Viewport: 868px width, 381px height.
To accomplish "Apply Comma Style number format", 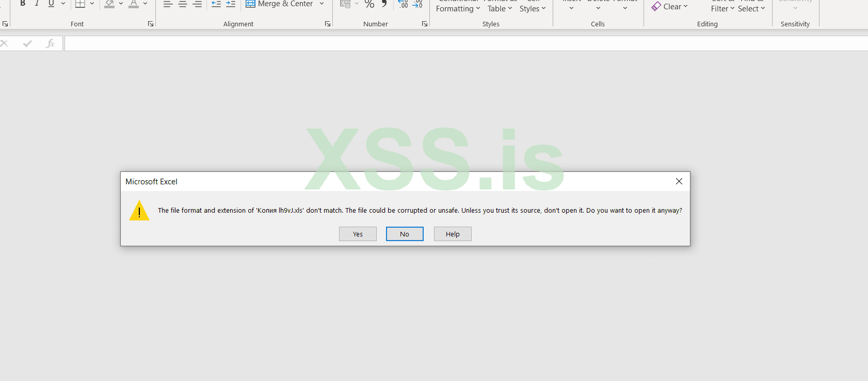I will [384, 4].
